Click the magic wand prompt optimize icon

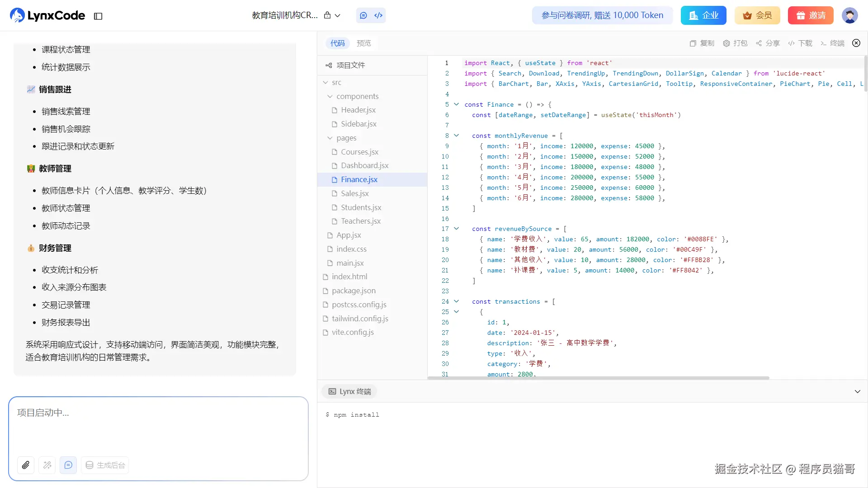tap(47, 465)
